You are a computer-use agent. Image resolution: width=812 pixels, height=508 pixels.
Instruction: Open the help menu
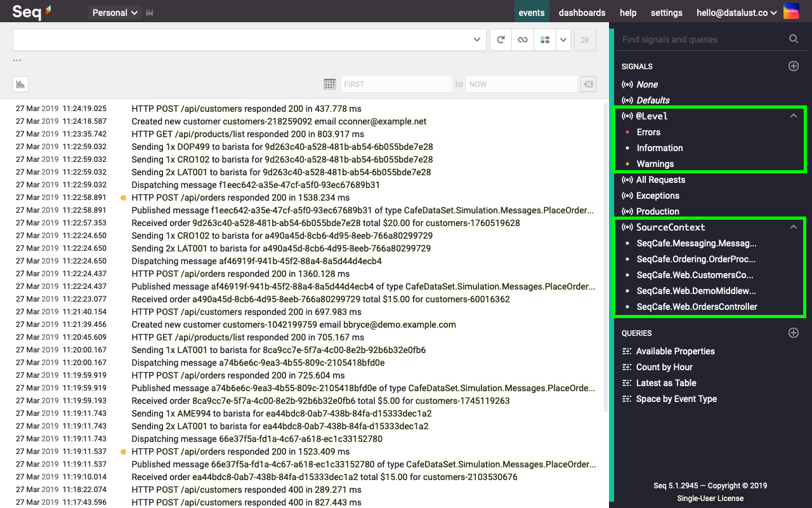628,13
